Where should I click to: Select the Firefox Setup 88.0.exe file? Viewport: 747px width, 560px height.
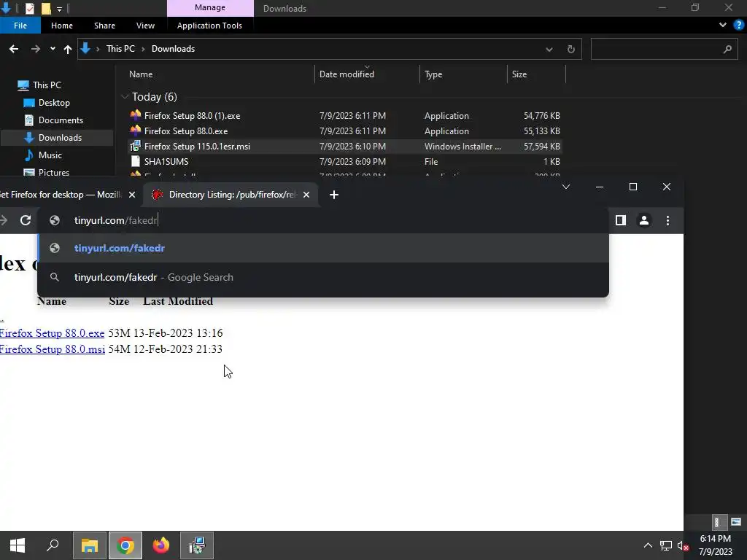(x=186, y=131)
